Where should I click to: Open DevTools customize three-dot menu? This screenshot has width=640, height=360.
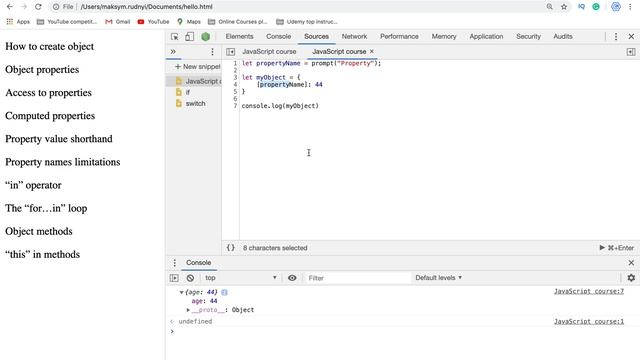pos(616,36)
